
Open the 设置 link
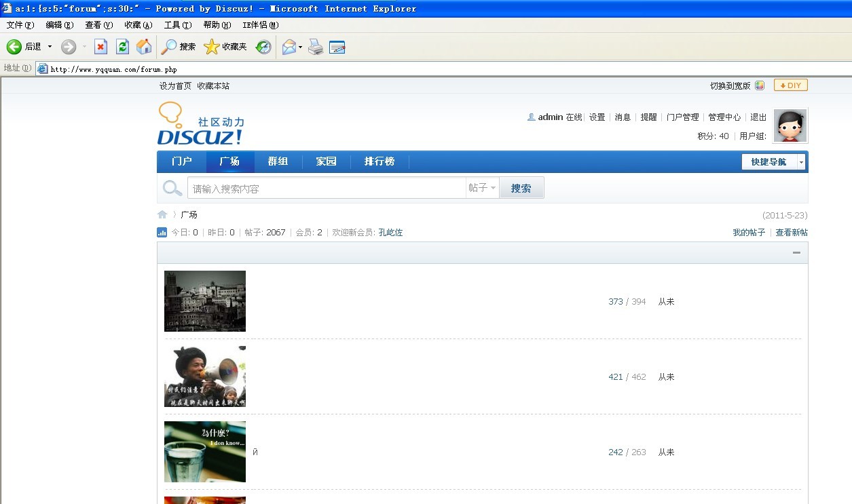pos(597,117)
